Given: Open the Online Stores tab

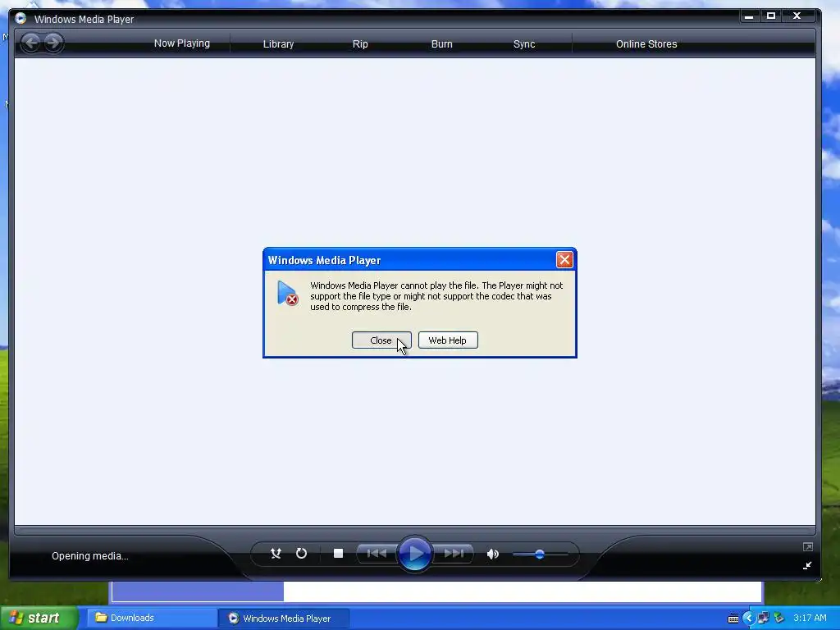Looking at the screenshot, I should pyautogui.click(x=646, y=44).
